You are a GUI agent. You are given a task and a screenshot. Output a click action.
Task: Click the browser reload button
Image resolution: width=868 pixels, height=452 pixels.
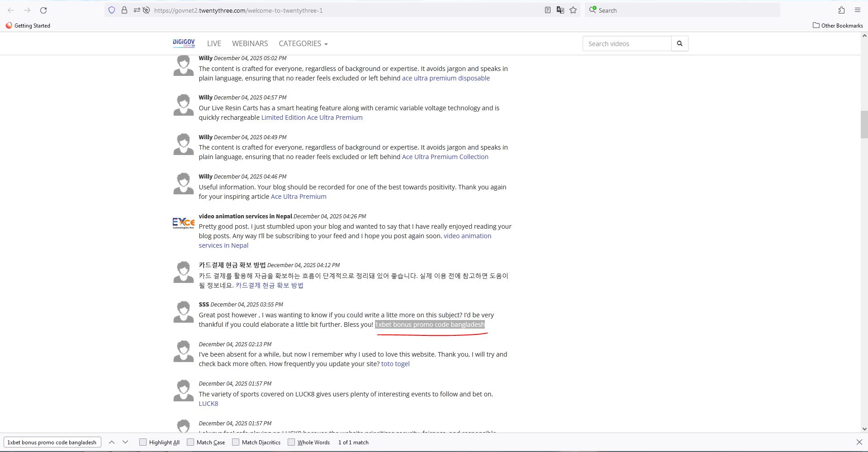pyautogui.click(x=43, y=10)
